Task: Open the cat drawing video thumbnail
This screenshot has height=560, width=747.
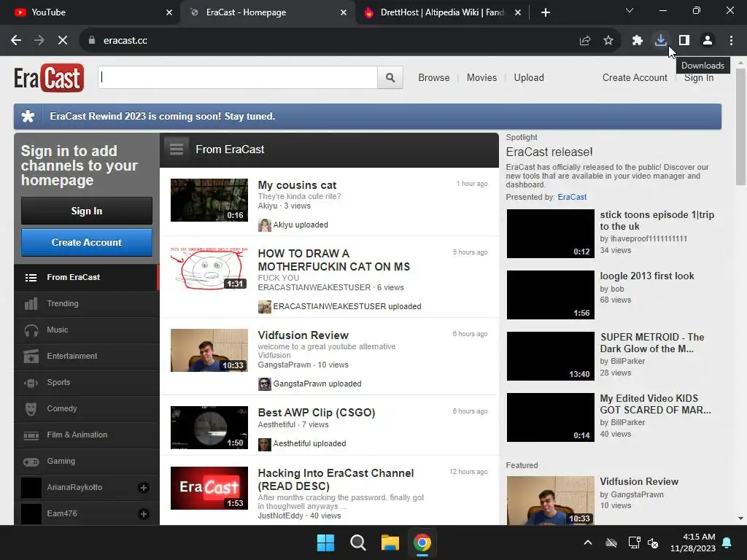Action: click(x=209, y=268)
